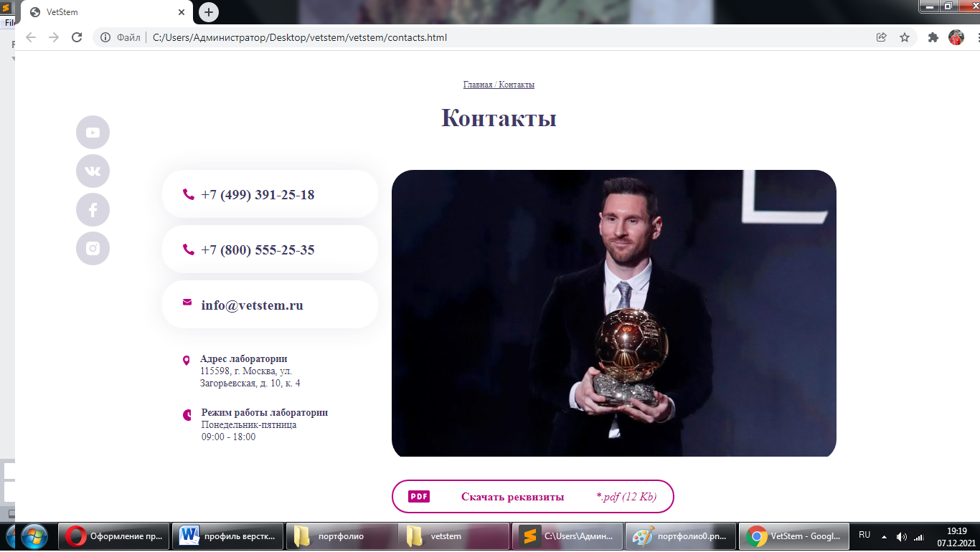Click Скачать реквизиты download button
Viewport: 980px width, 552px height.
click(x=533, y=497)
